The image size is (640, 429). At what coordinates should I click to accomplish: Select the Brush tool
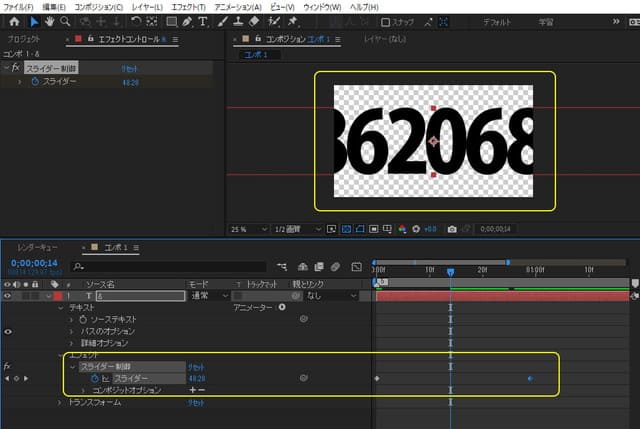point(222,22)
